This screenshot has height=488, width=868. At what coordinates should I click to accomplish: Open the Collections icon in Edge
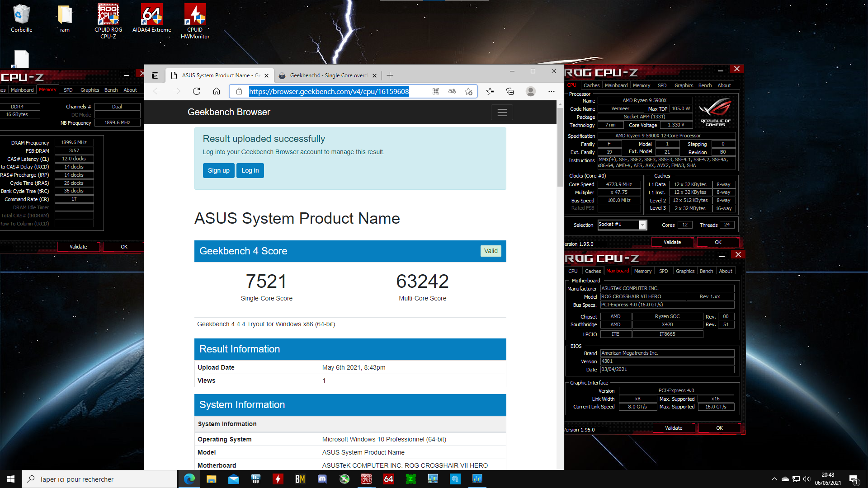[510, 91]
